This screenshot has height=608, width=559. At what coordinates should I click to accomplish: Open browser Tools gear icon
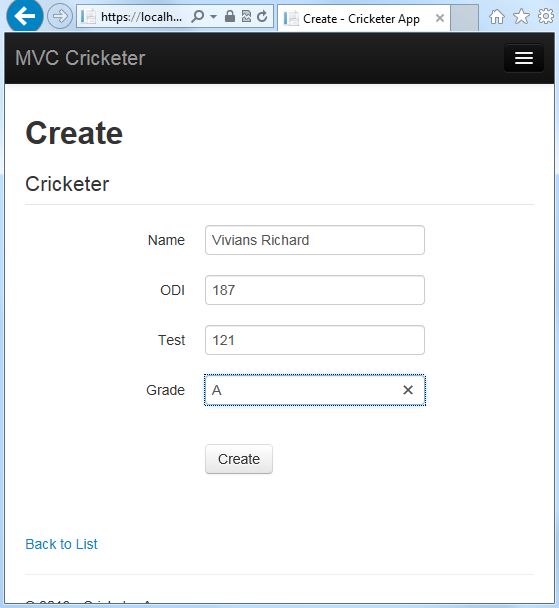pos(546,16)
